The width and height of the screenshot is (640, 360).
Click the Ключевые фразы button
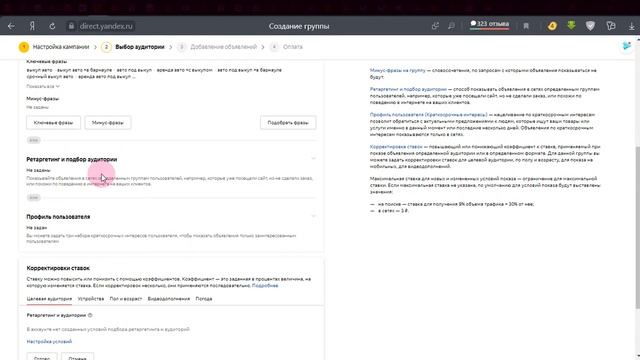click(x=53, y=122)
